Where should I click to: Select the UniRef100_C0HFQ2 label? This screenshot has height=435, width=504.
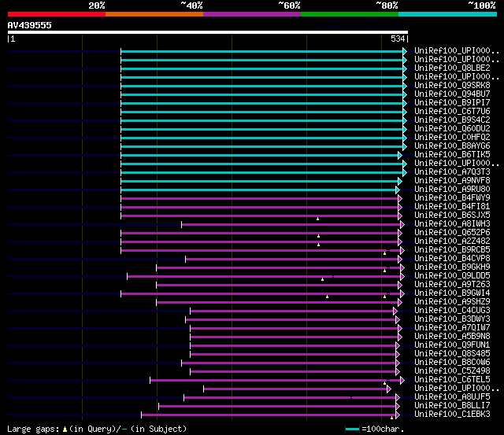point(452,138)
